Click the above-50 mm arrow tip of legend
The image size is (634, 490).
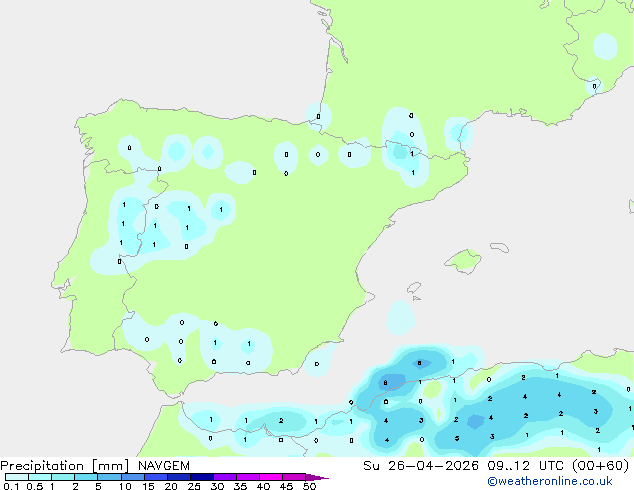pos(317,477)
